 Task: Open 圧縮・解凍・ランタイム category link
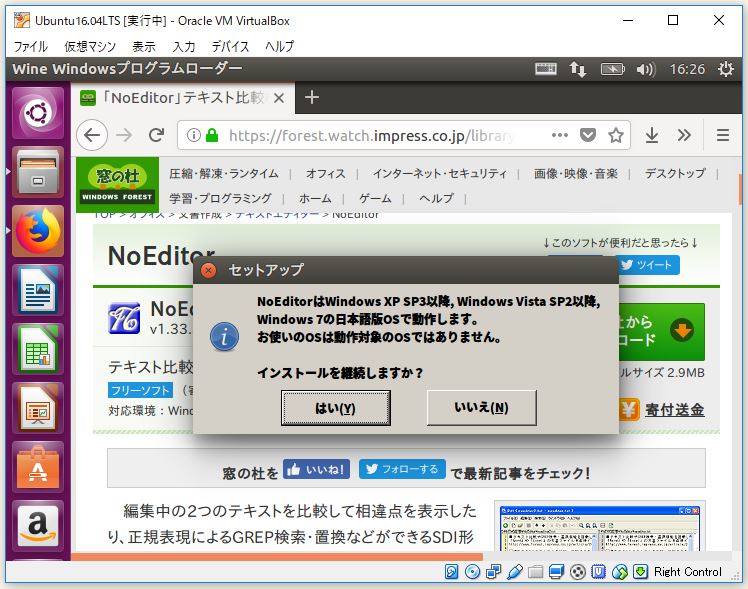click(x=224, y=174)
